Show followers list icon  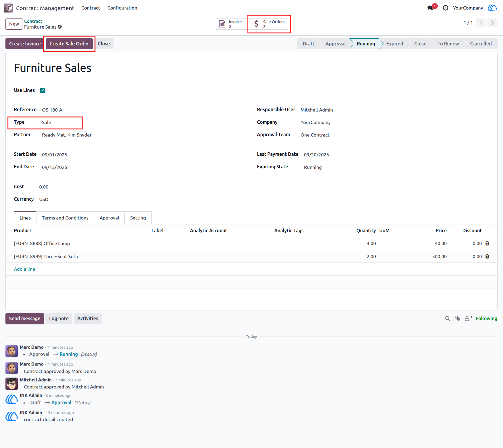point(468,318)
